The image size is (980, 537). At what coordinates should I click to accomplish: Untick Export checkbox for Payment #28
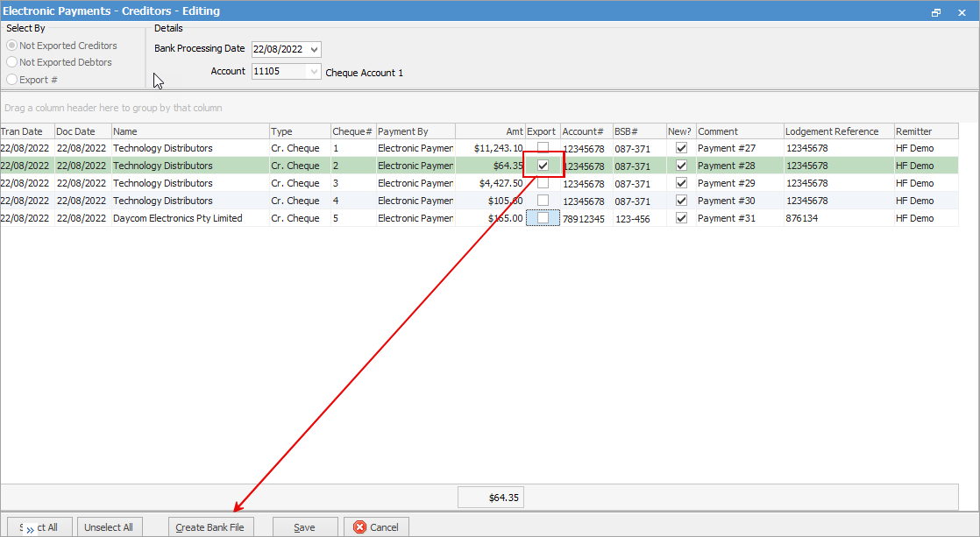coord(543,166)
